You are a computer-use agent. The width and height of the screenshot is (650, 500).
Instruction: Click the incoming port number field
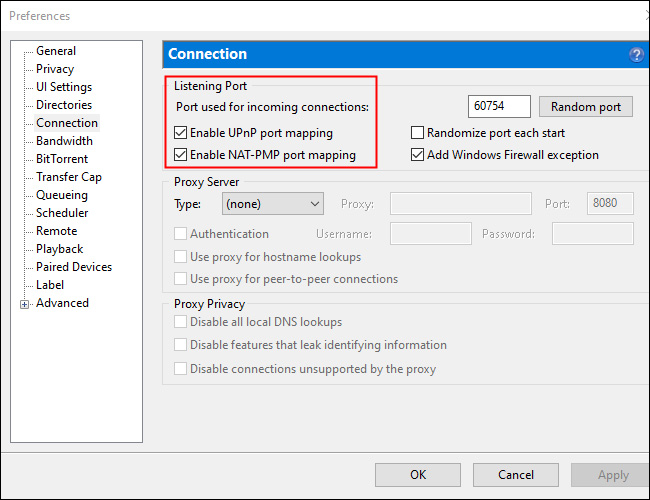pos(498,107)
